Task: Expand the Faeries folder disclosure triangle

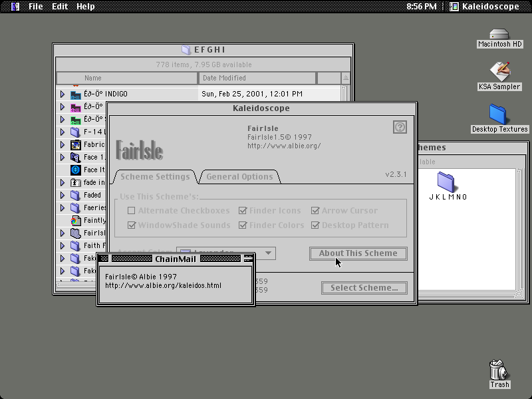Action: (63, 208)
